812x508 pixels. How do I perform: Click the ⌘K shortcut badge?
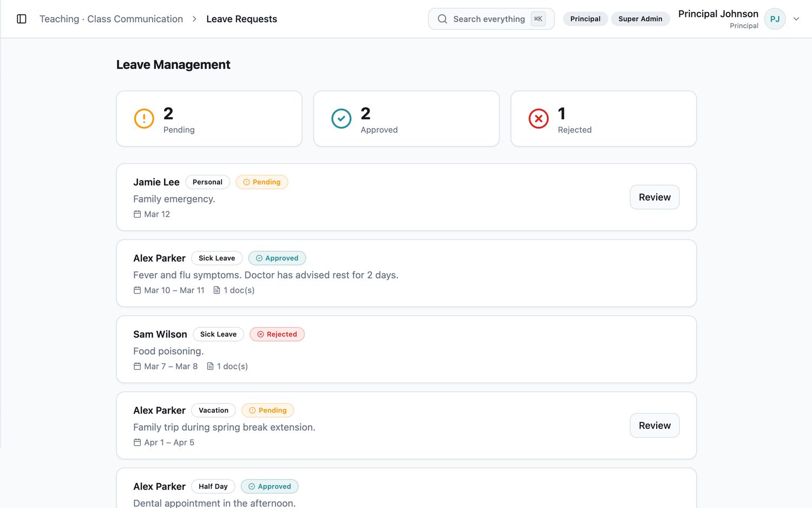tap(538, 19)
